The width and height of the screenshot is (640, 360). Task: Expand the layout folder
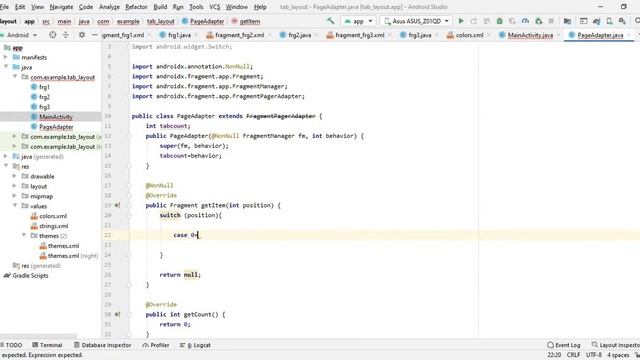[x=15, y=186]
